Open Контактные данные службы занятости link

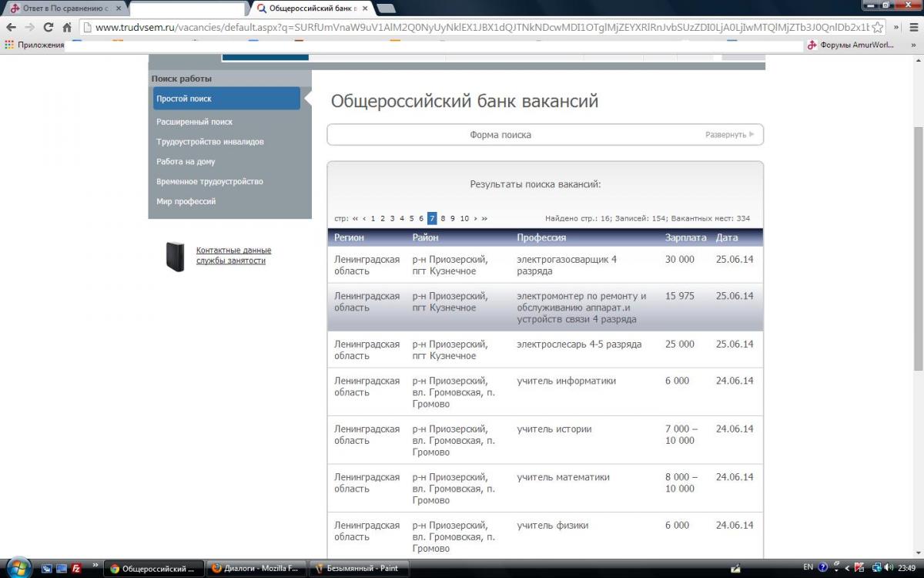coord(233,255)
